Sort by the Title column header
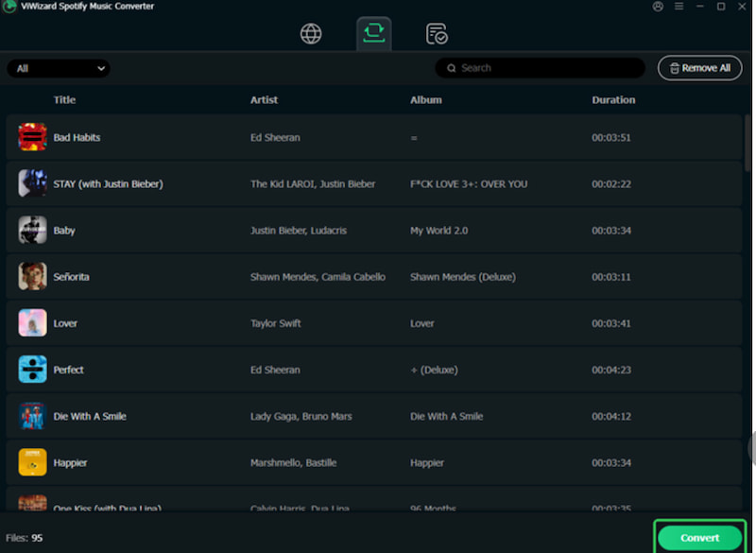The height and width of the screenshot is (553, 756). click(x=64, y=100)
